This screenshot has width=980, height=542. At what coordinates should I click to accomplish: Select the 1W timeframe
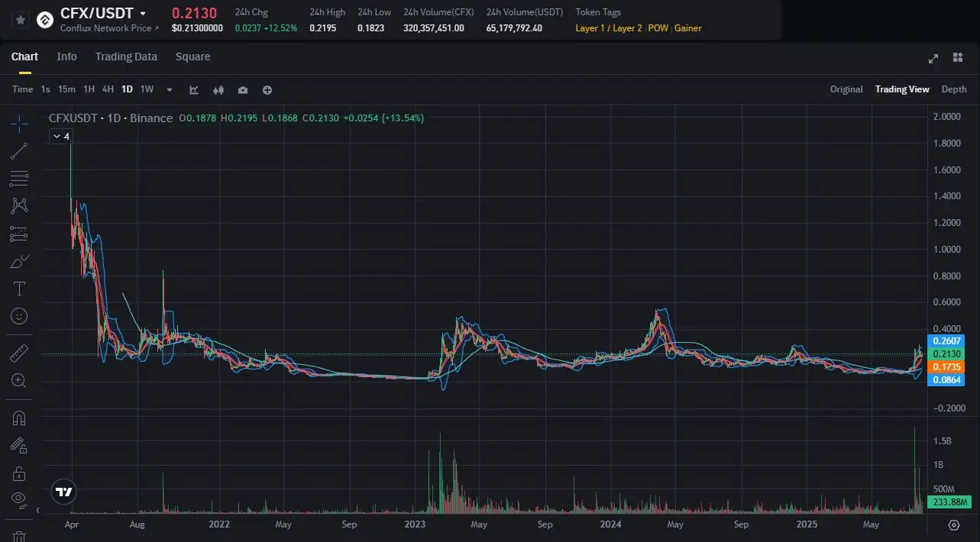tap(147, 89)
